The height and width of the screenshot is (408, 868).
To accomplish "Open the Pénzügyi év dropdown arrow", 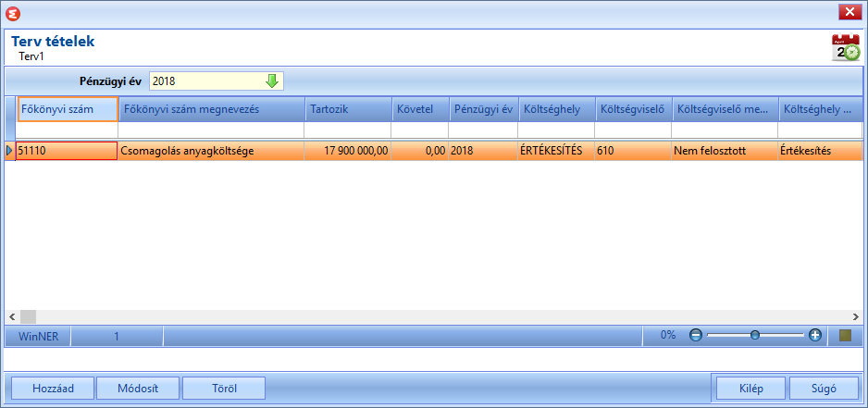I will pyautogui.click(x=272, y=80).
